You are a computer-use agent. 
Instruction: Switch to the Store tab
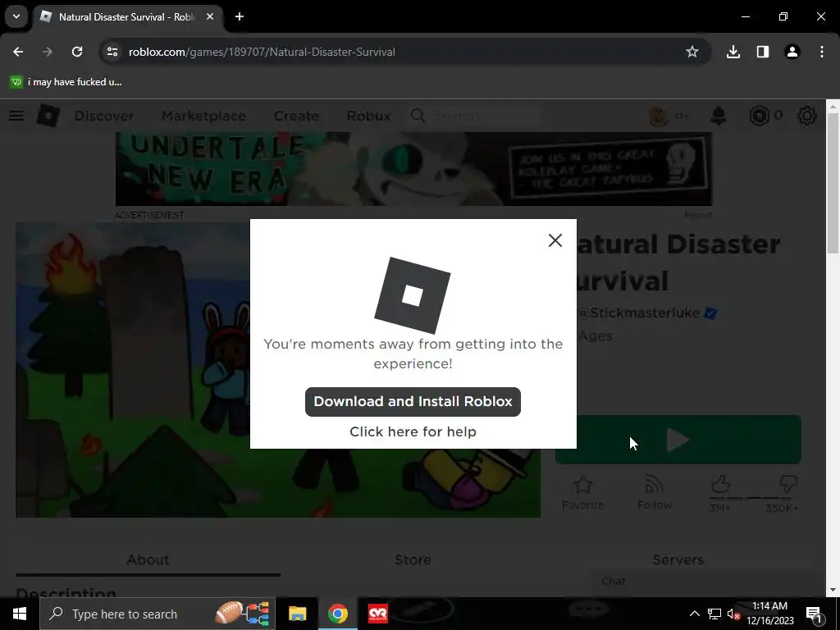pos(413,560)
